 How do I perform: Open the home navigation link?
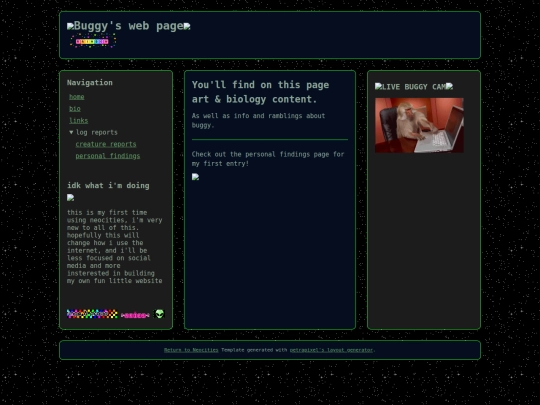(76, 97)
